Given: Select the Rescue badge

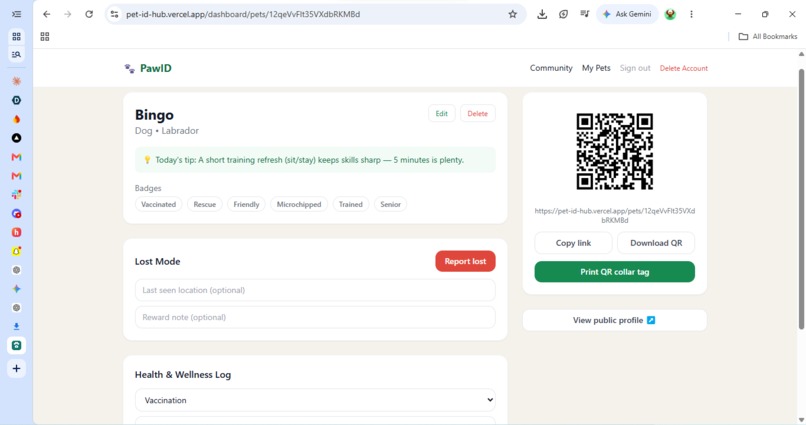Looking at the screenshot, I should coord(205,205).
